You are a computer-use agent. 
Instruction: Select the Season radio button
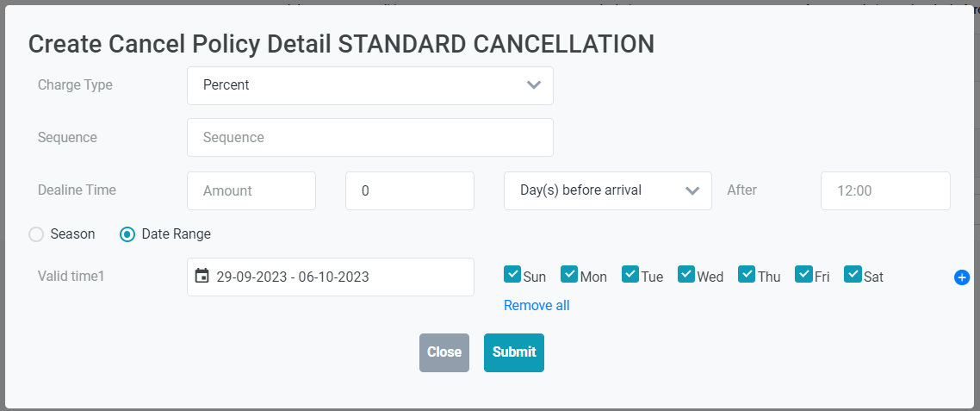coord(36,234)
